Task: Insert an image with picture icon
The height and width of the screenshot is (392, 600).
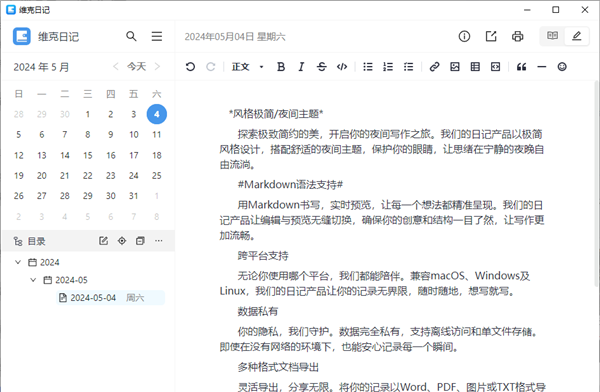Action: tap(455, 67)
